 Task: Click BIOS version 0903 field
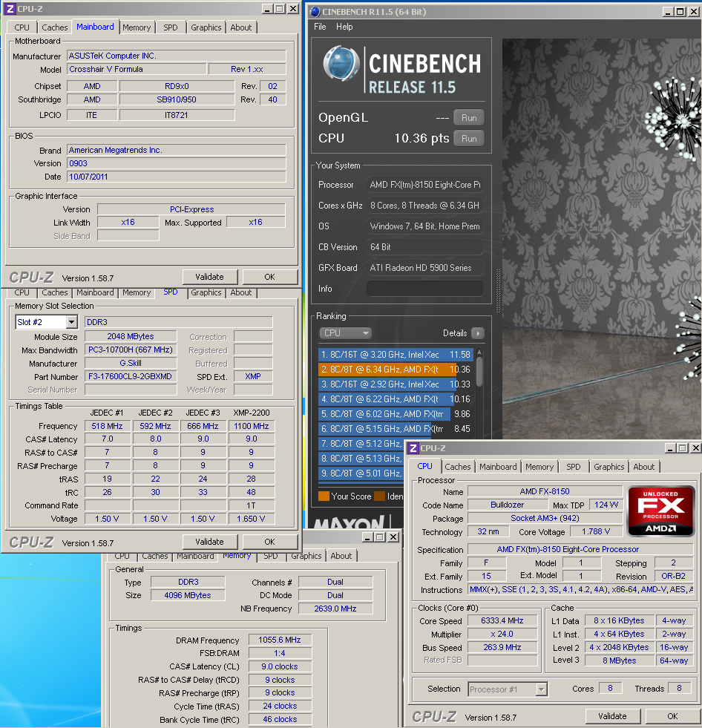(x=177, y=163)
